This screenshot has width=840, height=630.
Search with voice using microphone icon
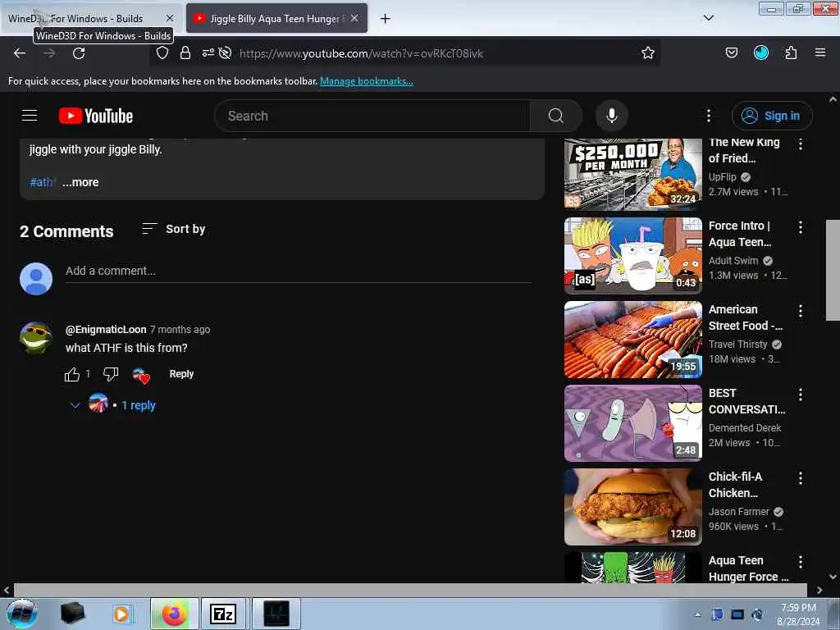click(x=611, y=116)
